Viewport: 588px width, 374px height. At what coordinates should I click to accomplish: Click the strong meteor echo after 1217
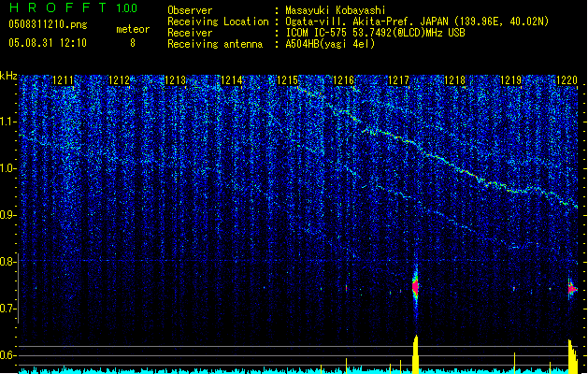click(415, 287)
